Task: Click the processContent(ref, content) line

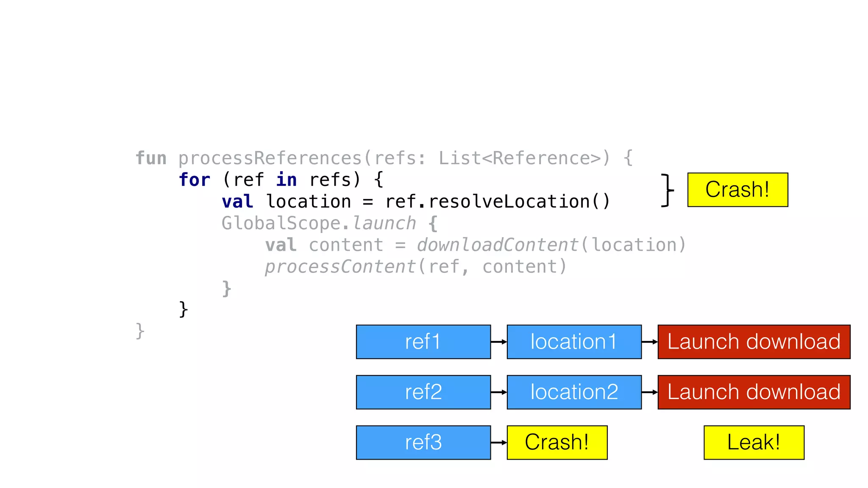Action: click(415, 267)
